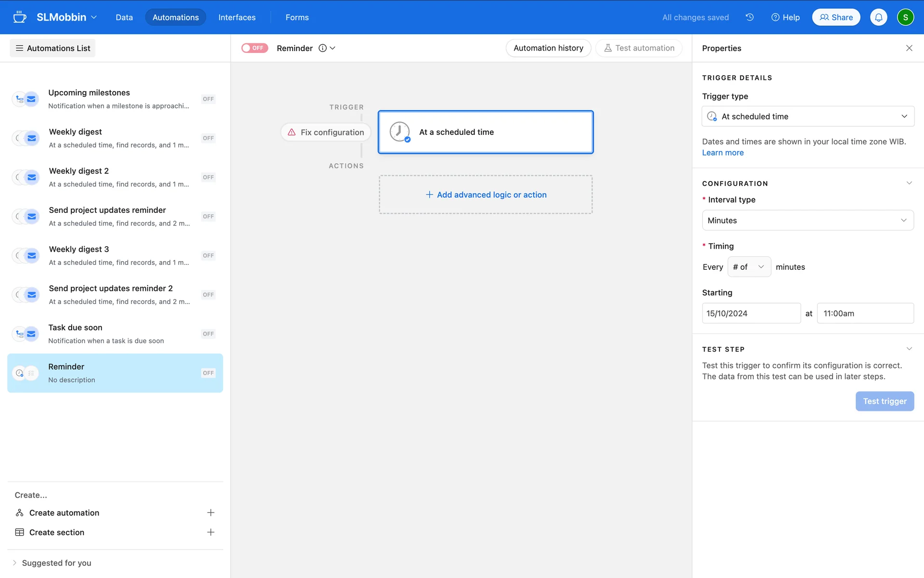
Task: Click the starting date input field
Action: coord(751,314)
